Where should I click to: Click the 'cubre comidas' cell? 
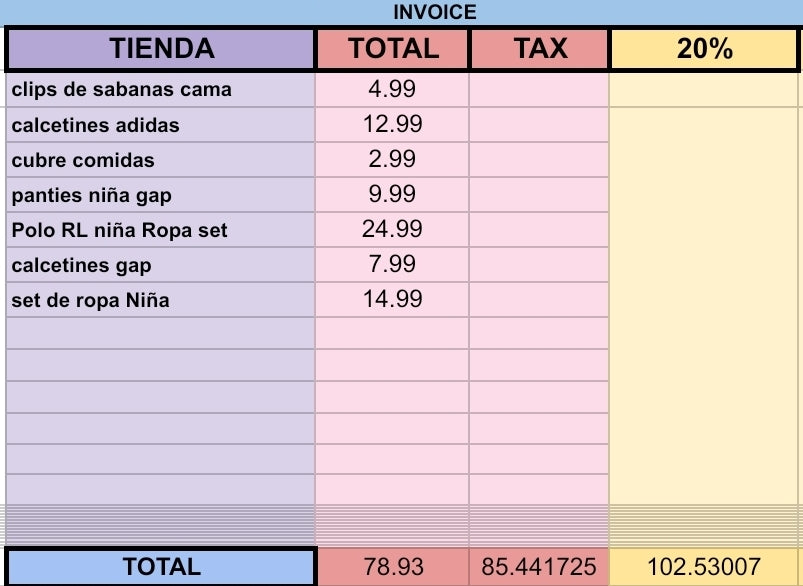[x=160, y=160]
